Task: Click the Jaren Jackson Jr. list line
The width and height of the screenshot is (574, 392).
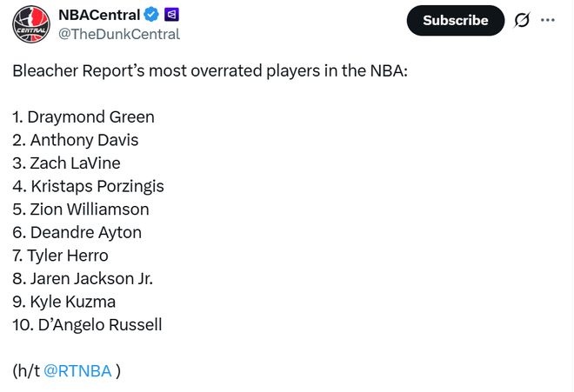Action: point(83,278)
